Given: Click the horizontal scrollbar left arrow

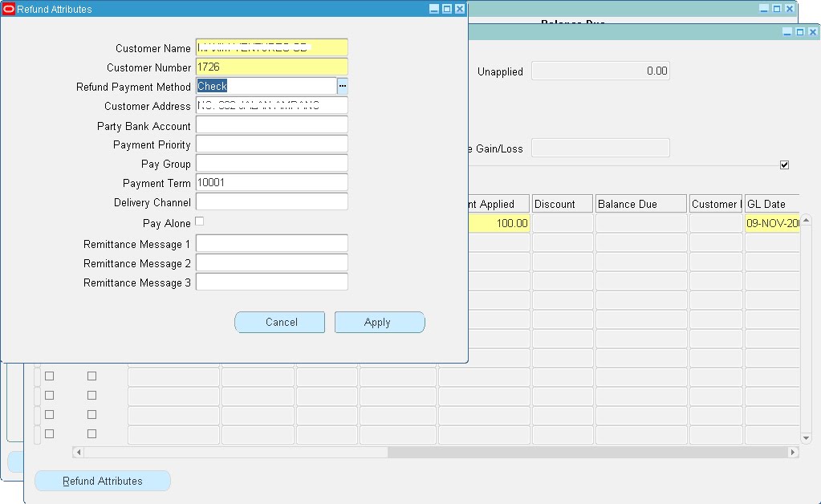Looking at the screenshot, I should pos(77,452).
